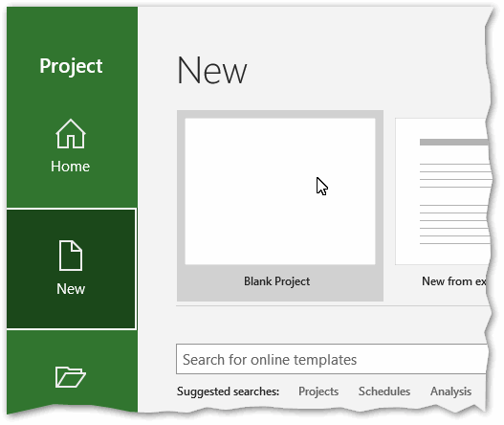Viewport: 504px width, 425px height.
Task: Click the Search for online templates field
Action: (332, 359)
